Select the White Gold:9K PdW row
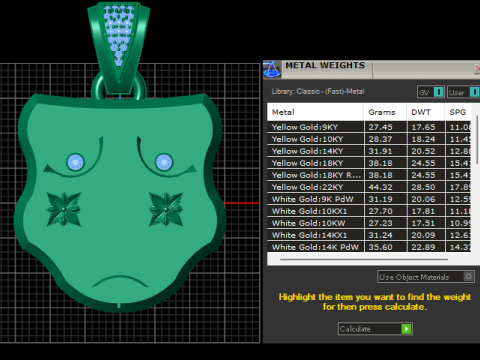Screen dimensions: 480x360 tap(369, 199)
